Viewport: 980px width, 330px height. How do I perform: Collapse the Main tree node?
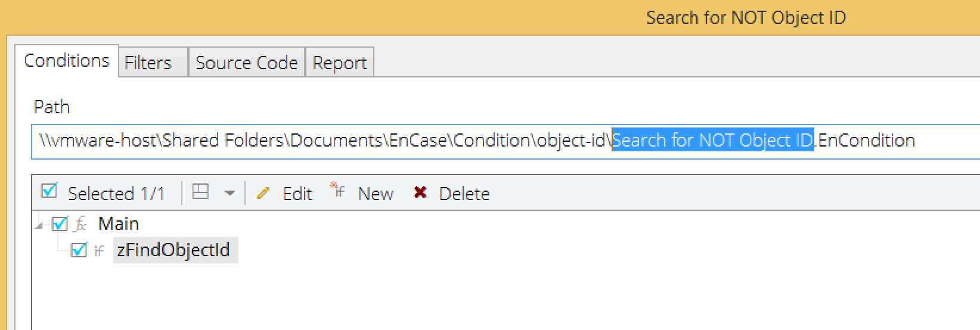39,225
